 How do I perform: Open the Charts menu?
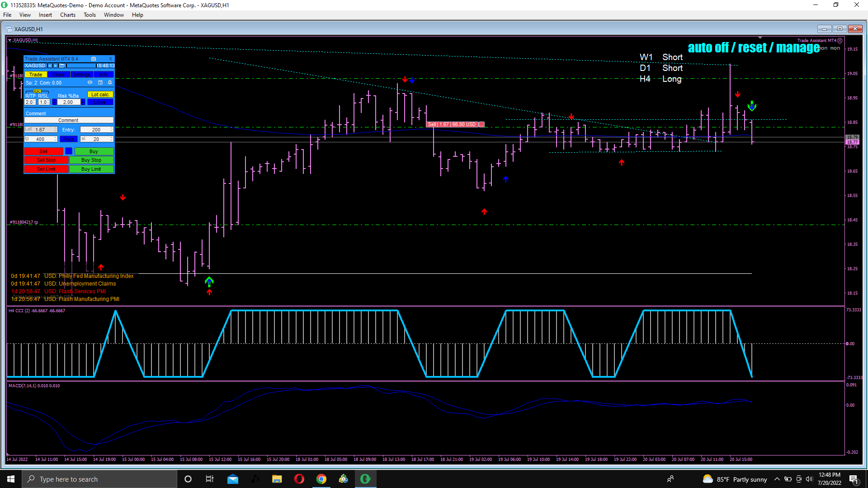tap(67, 15)
